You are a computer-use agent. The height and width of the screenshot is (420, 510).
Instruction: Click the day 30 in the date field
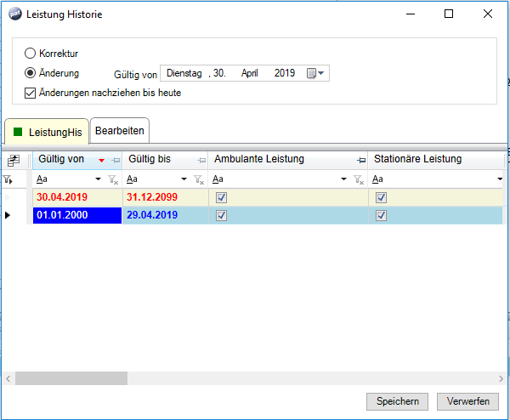click(219, 73)
